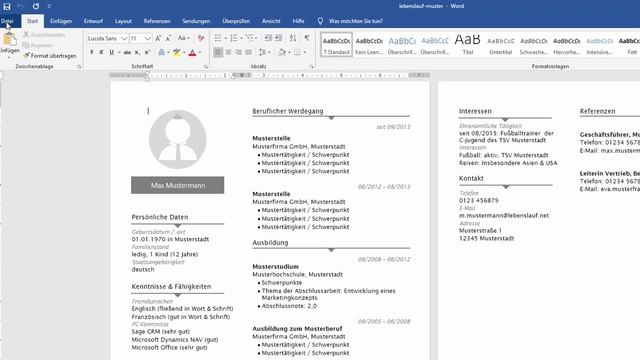Viewport: 640px width, 360px height.
Task: Decrease paragraph indent
Action: [x=268, y=38]
